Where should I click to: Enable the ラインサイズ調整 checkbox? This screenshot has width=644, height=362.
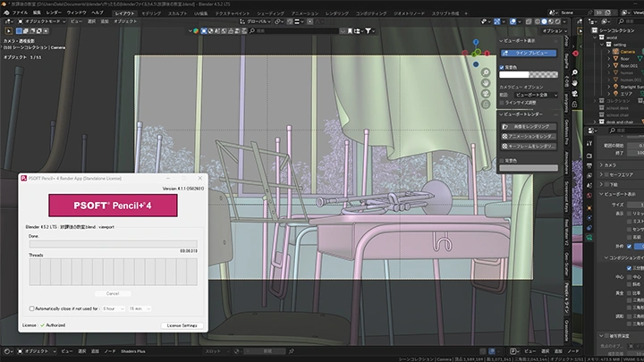(501, 102)
